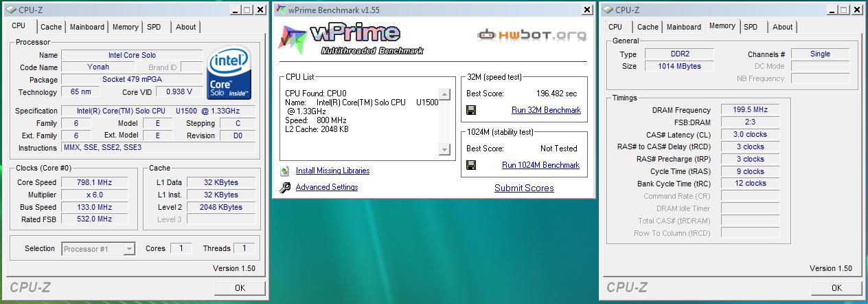Viewport: 868px width, 304px height.
Task: Close the wPrime Benchmark window
Action: tap(587, 10)
